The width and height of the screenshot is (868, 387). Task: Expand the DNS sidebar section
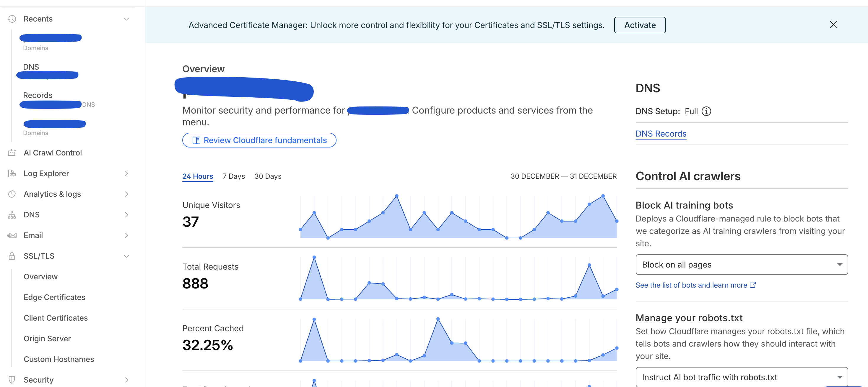[x=126, y=215]
